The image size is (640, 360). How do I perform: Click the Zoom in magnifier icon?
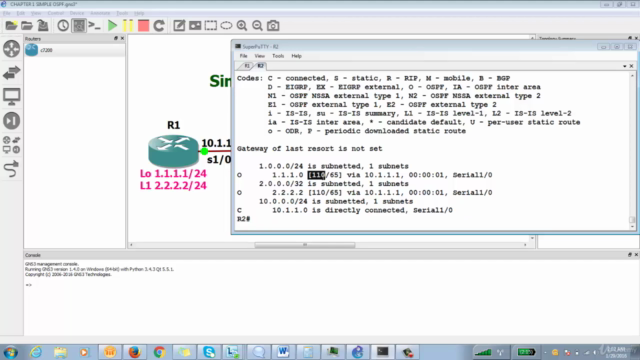(x=242, y=26)
